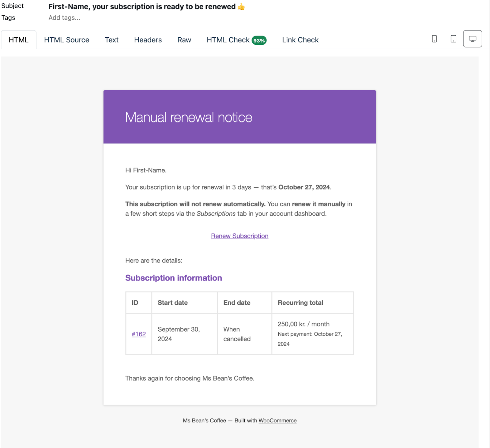Switch to mobile phone preview mode
490x448 pixels.
click(435, 39)
